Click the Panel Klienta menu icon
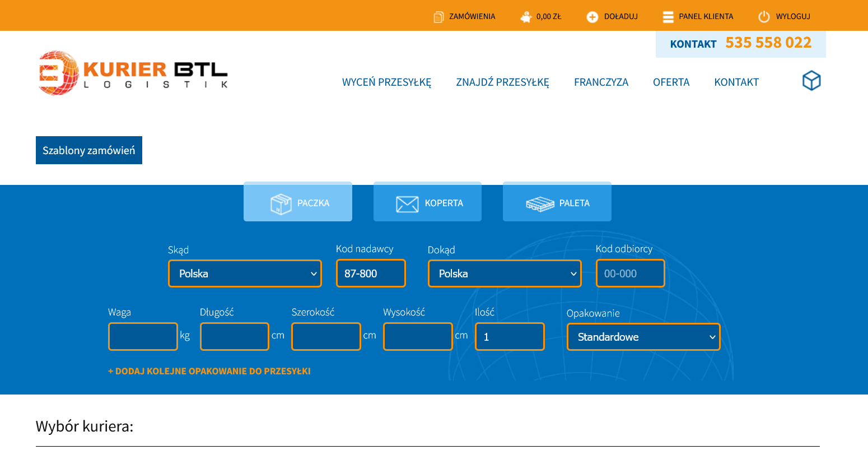 coord(668,17)
